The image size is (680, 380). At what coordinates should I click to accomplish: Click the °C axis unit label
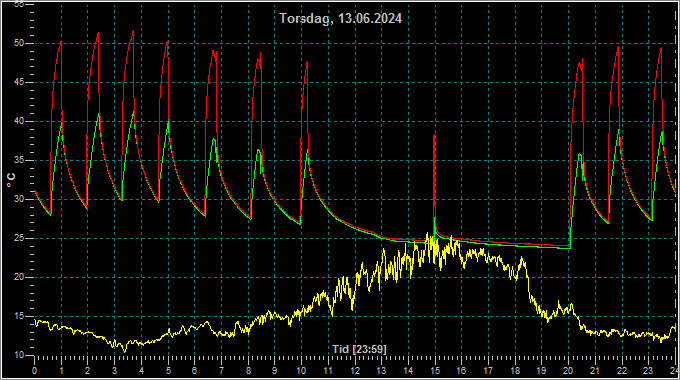[x=11, y=180]
